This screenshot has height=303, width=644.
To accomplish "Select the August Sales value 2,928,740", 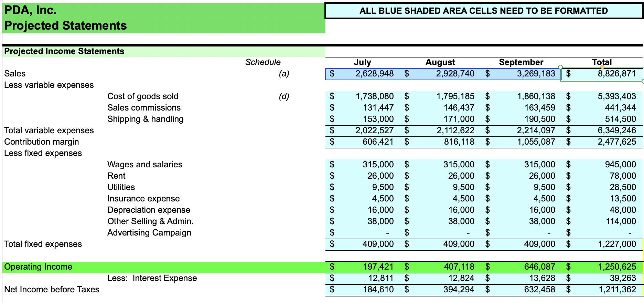I will pos(441,74).
